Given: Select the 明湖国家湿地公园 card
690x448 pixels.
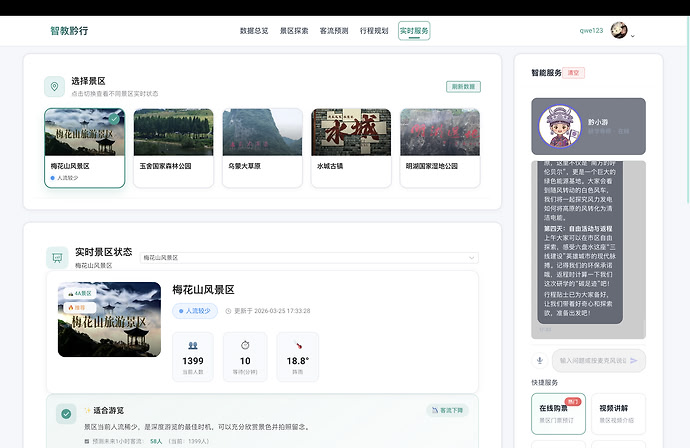Looking at the screenshot, I should click(440, 148).
